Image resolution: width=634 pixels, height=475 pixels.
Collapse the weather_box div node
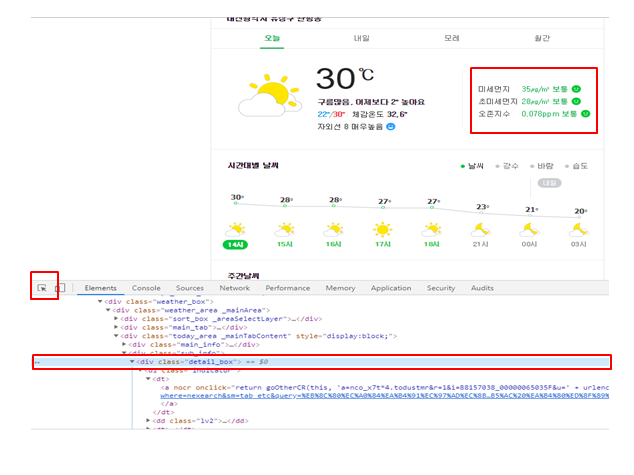tap(100, 302)
